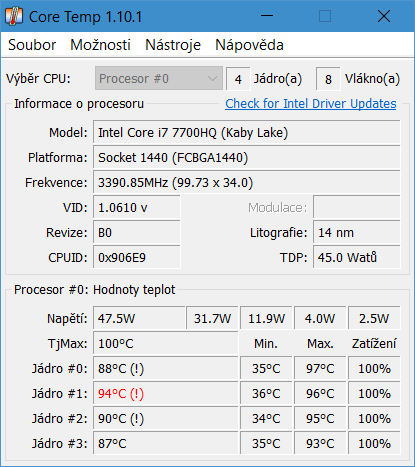This screenshot has width=415, height=467.
Task: Click the Zatížení column header
Action: click(374, 343)
